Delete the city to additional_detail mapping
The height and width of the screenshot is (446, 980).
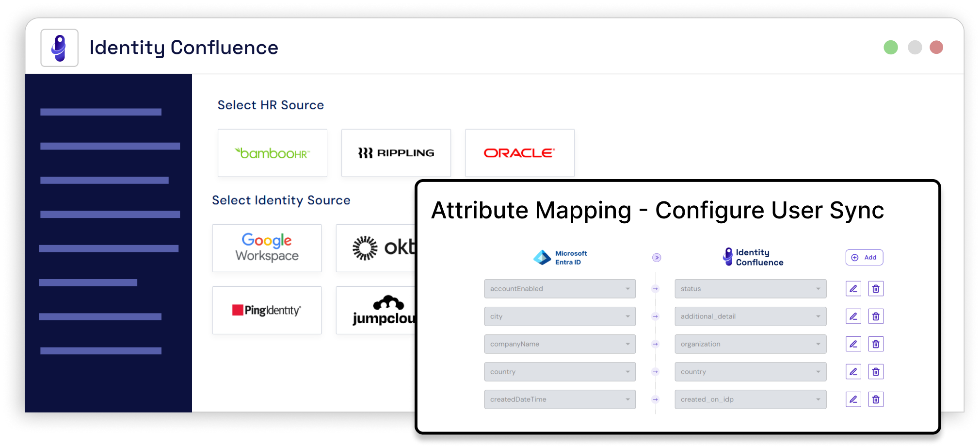tap(876, 316)
